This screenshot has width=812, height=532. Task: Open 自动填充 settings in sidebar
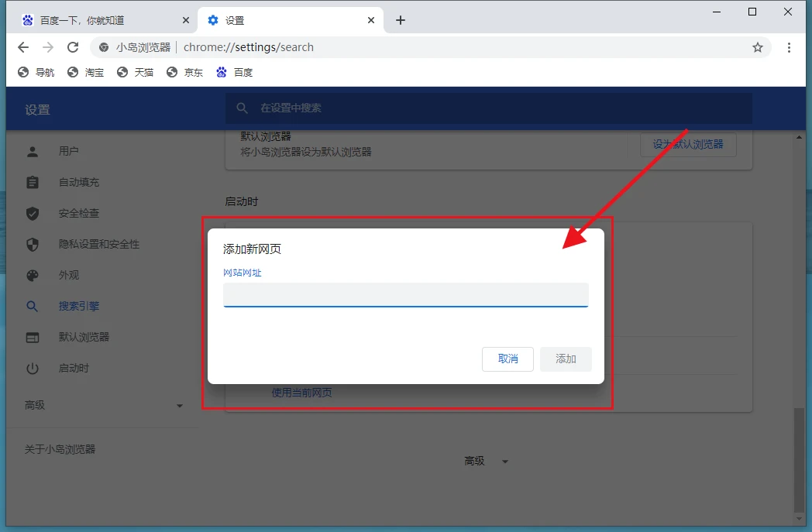pos(79,182)
